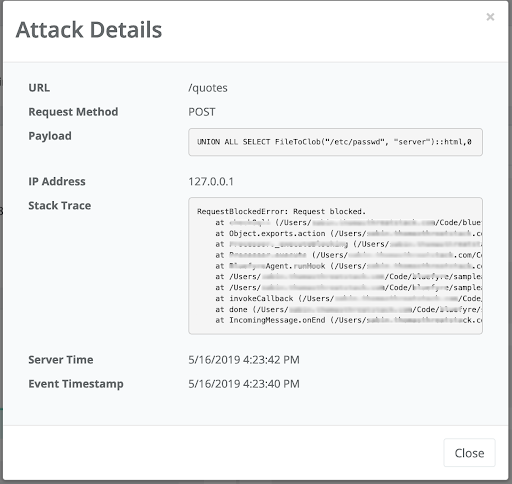This screenshot has width=512, height=484.
Task: Click the done stack frame line
Action: pyautogui.click(x=348, y=309)
